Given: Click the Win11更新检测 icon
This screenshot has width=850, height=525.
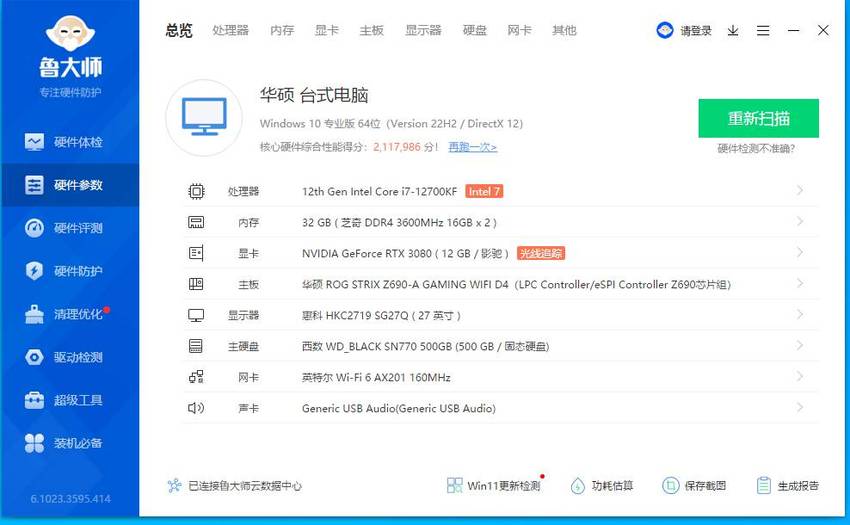Looking at the screenshot, I should pos(454,485).
